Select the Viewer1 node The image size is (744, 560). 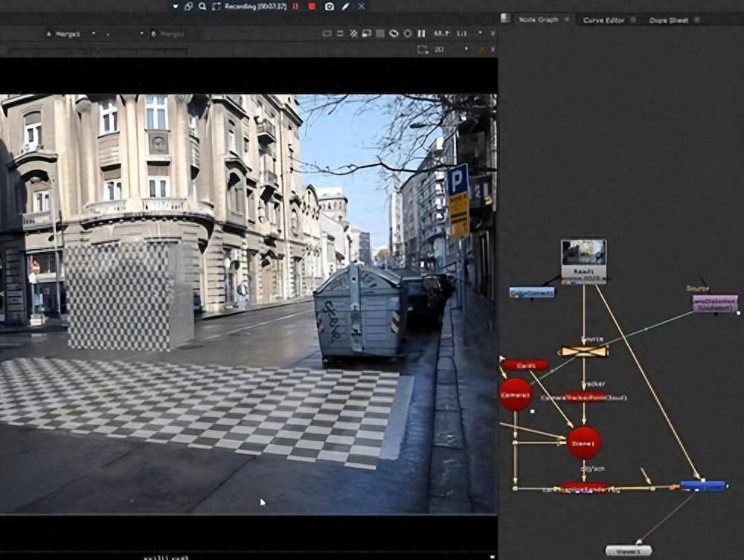pyautogui.click(x=628, y=551)
